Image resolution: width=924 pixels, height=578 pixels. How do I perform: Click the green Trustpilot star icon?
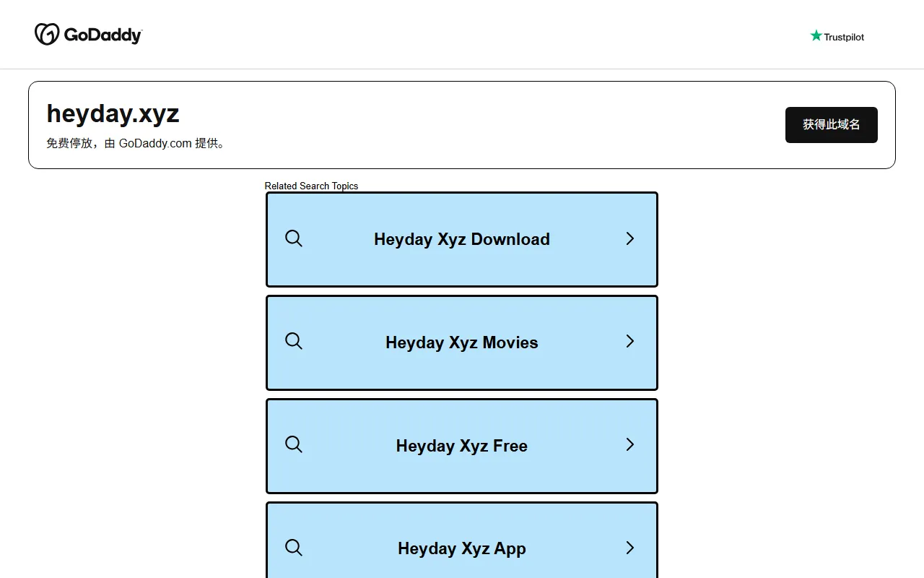(816, 35)
